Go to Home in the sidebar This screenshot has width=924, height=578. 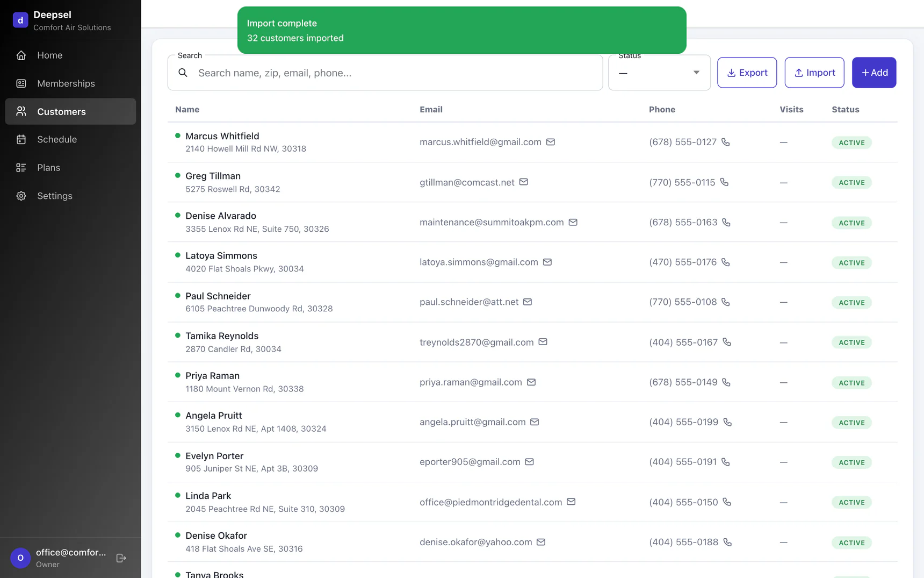(70, 55)
